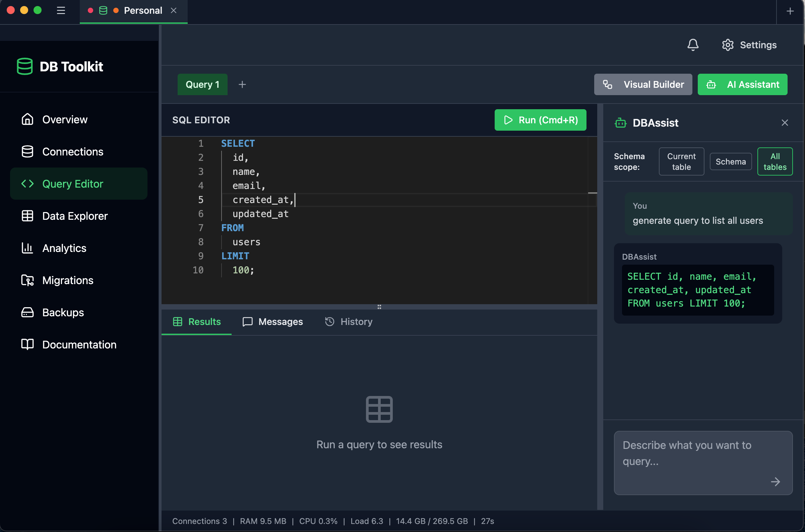Image resolution: width=805 pixels, height=532 pixels.
Task: Select the Current table schema scope
Action: pyautogui.click(x=681, y=161)
